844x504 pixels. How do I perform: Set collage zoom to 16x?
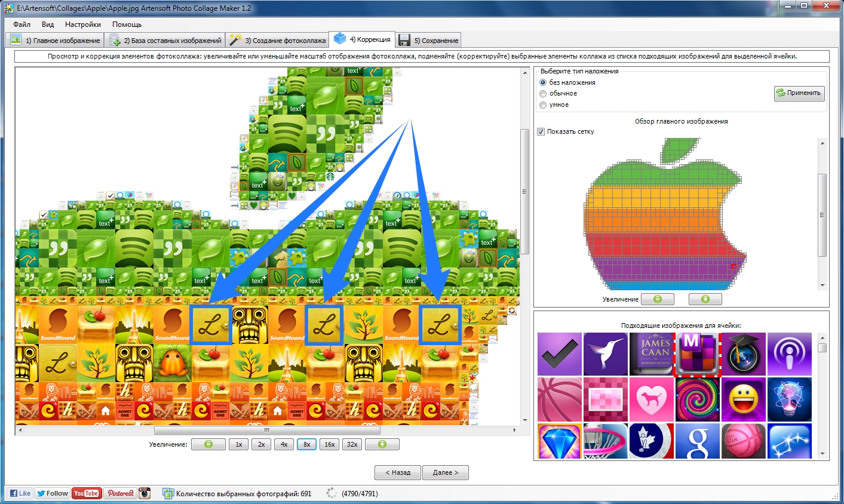tap(329, 444)
